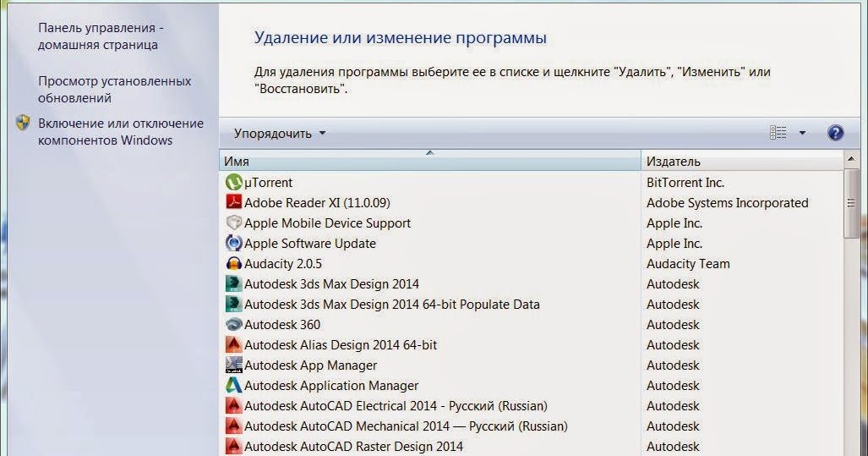Open Панель управления - домашняя страница link

(101, 36)
